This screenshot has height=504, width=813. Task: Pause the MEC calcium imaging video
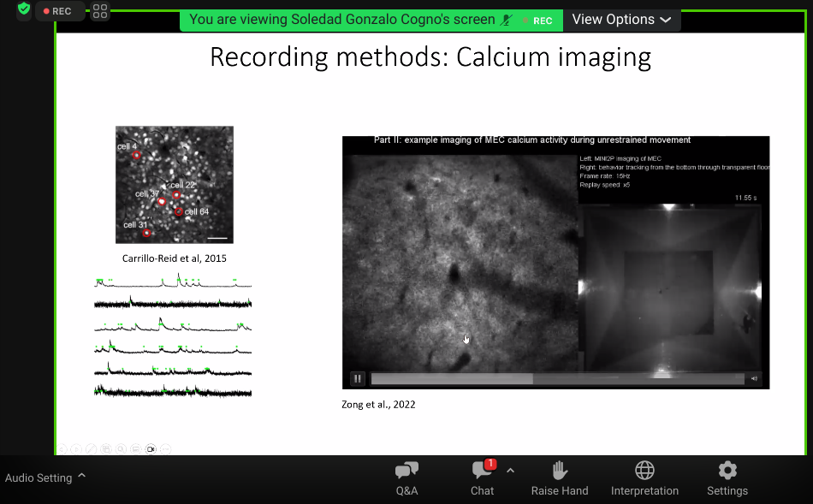click(x=358, y=378)
